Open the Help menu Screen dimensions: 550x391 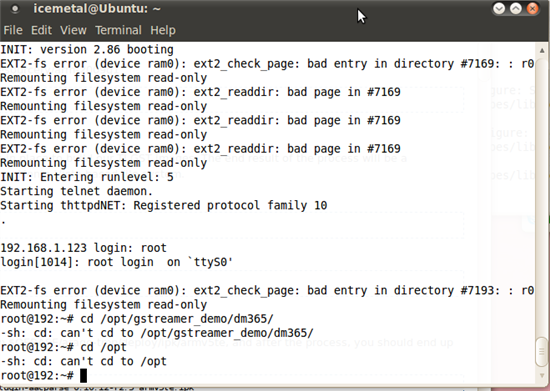(x=163, y=31)
